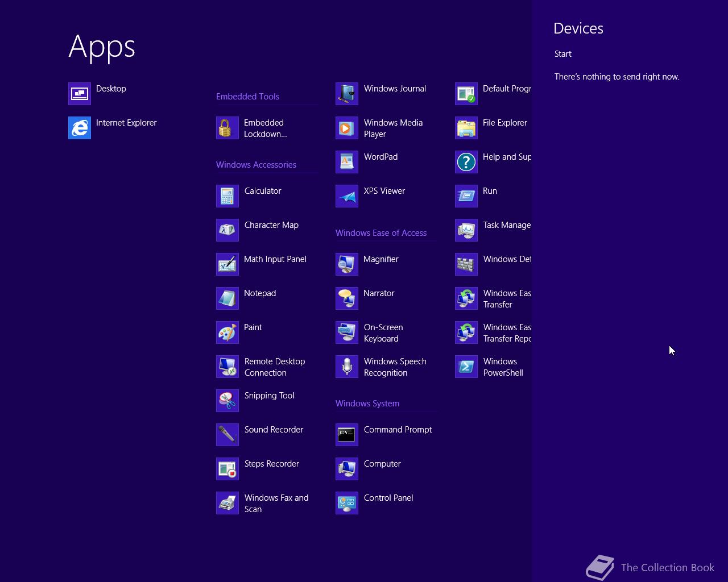Click the Notepad text label

click(x=260, y=293)
